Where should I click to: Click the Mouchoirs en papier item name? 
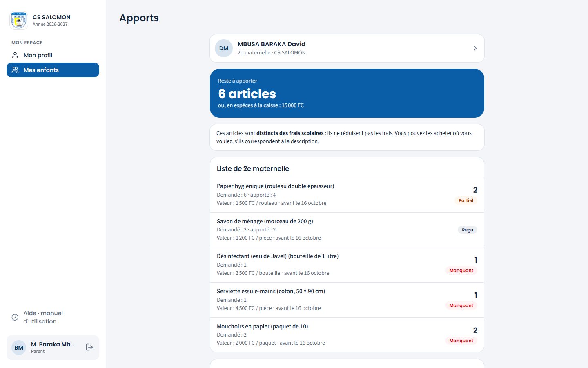(x=263, y=326)
